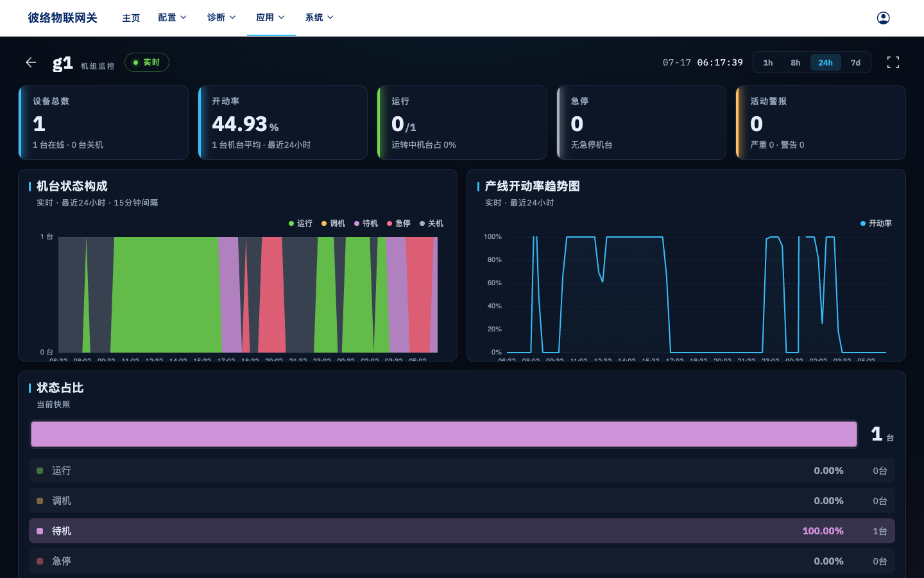Viewport: 924px width, 578px height.
Task: Toggle the 关机 legend entry
Action: click(x=431, y=223)
